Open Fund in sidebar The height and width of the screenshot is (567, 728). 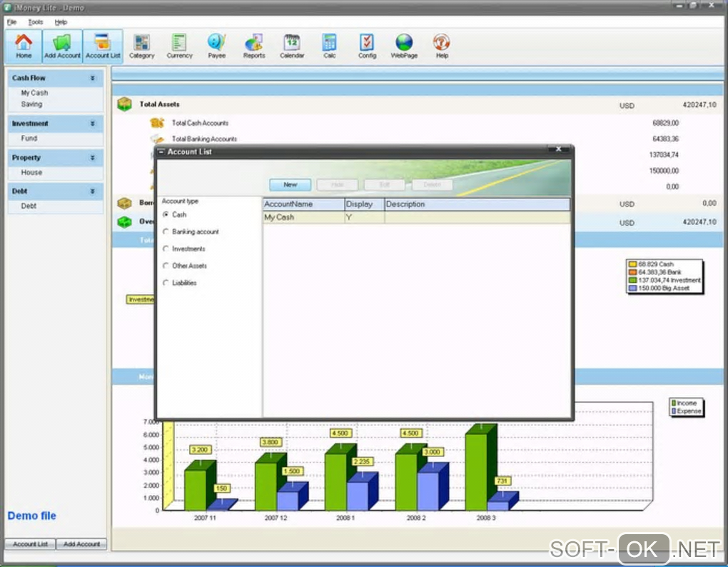click(x=29, y=139)
